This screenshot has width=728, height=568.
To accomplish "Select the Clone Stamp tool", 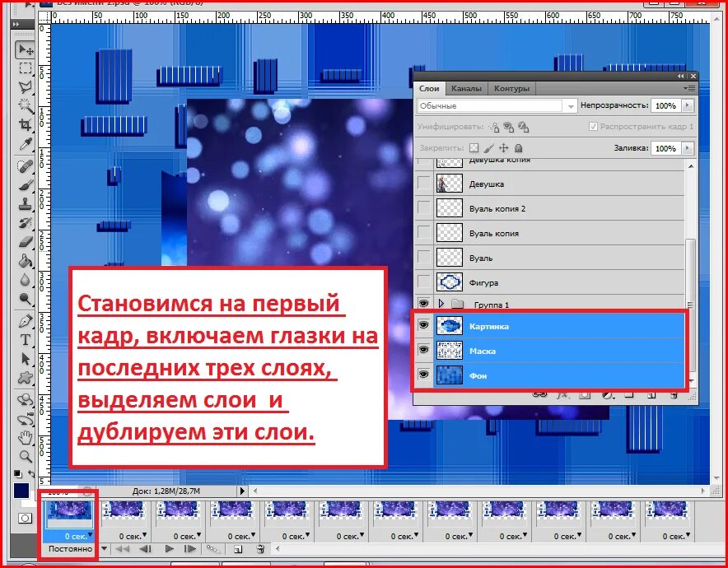I will click(x=25, y=203).
